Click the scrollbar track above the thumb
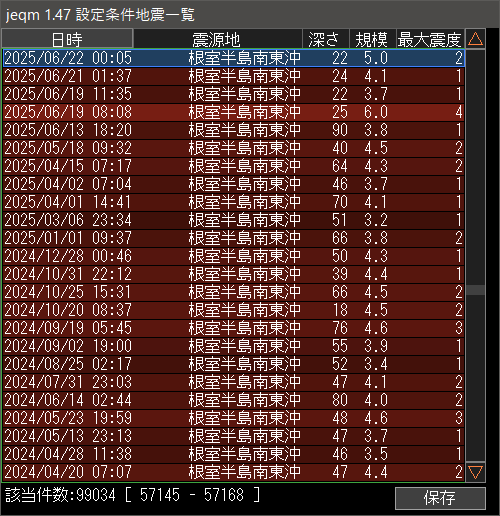 pyautogui.click(x=475, y=167)
